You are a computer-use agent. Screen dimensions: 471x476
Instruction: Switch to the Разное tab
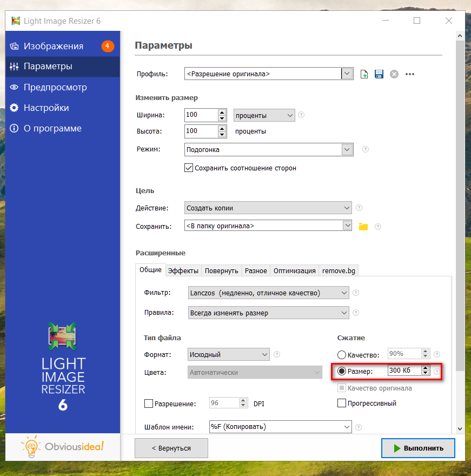(x=256, y=271)
